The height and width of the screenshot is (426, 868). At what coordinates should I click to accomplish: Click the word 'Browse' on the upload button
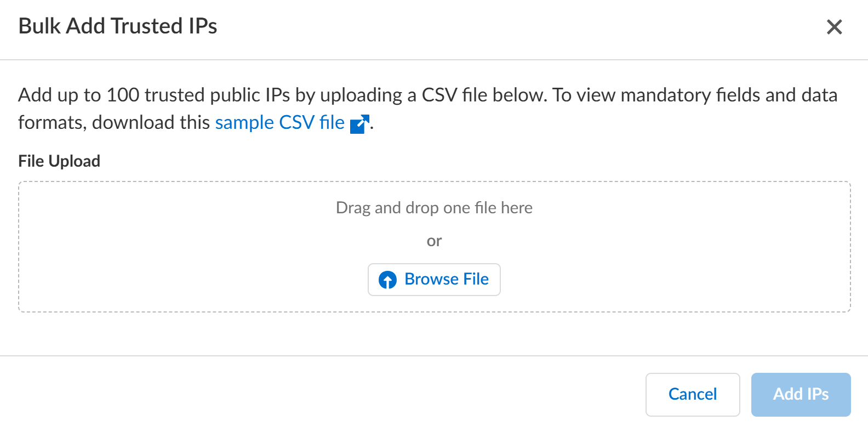tap(431, 279)
